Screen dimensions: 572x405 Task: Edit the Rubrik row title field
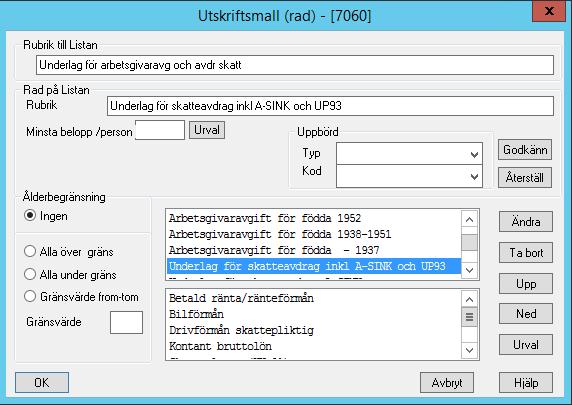point(331,106)
